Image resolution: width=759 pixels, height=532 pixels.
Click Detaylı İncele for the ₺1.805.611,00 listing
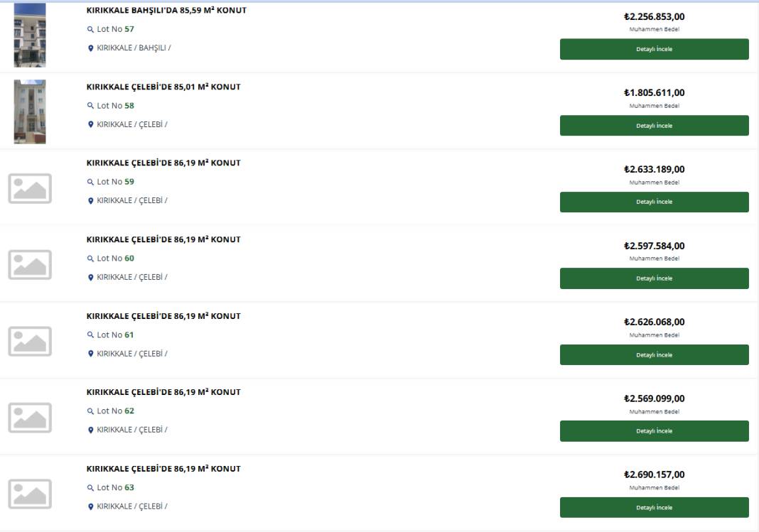[654, 126]
